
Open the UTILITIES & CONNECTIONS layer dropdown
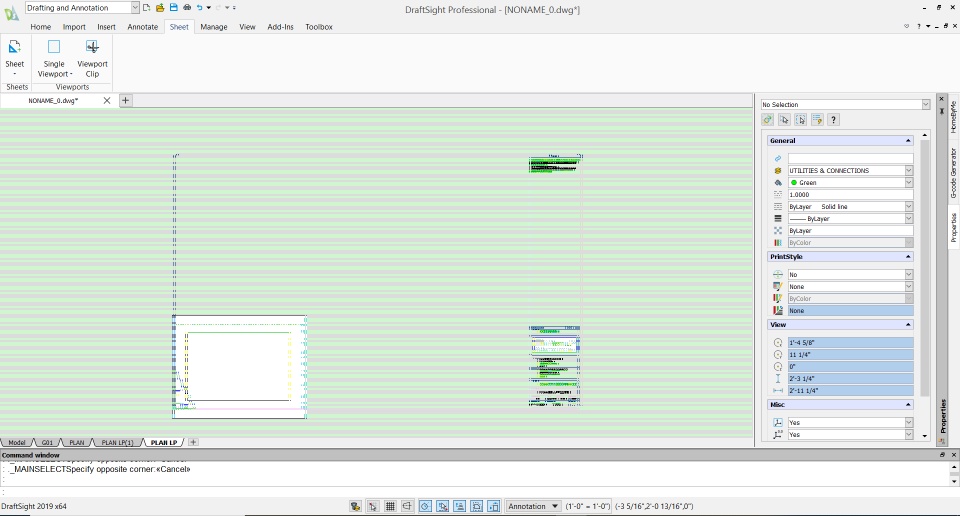click(909, 170)
